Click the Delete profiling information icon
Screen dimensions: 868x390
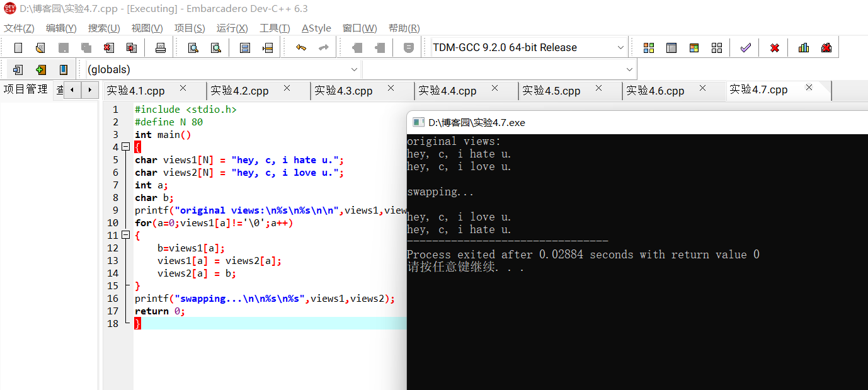(826, 48)
